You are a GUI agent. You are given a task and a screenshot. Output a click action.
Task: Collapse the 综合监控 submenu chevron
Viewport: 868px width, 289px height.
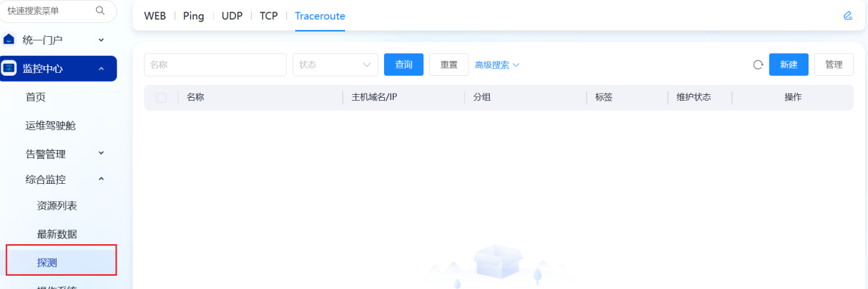coord(101,179)
